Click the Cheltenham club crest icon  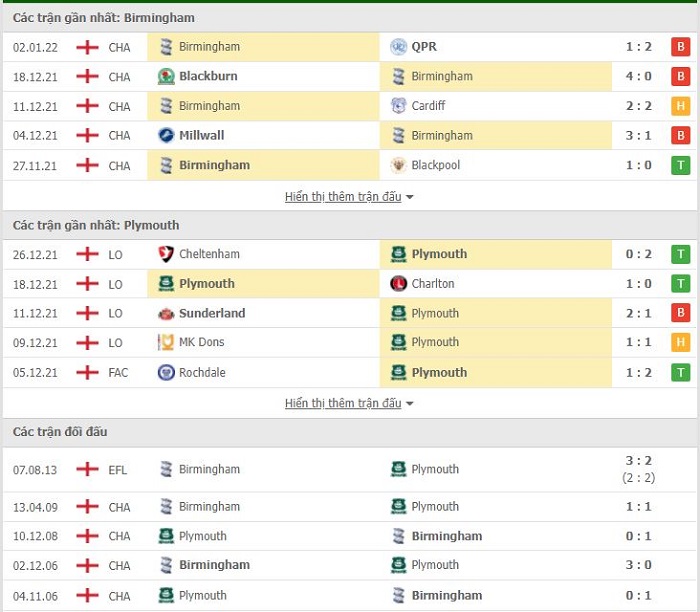pos(166,254)
